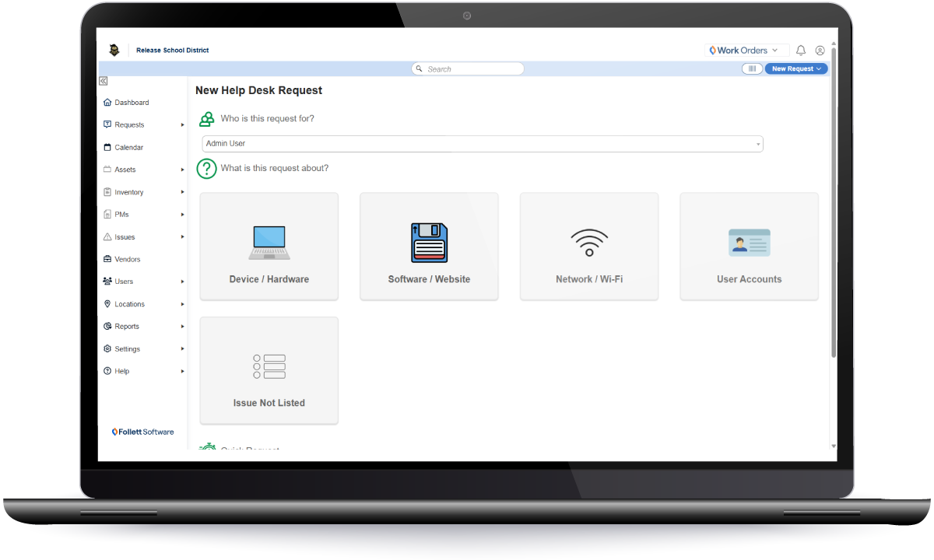
Task: Open Vendors in the sidebar
Action: 127,260
